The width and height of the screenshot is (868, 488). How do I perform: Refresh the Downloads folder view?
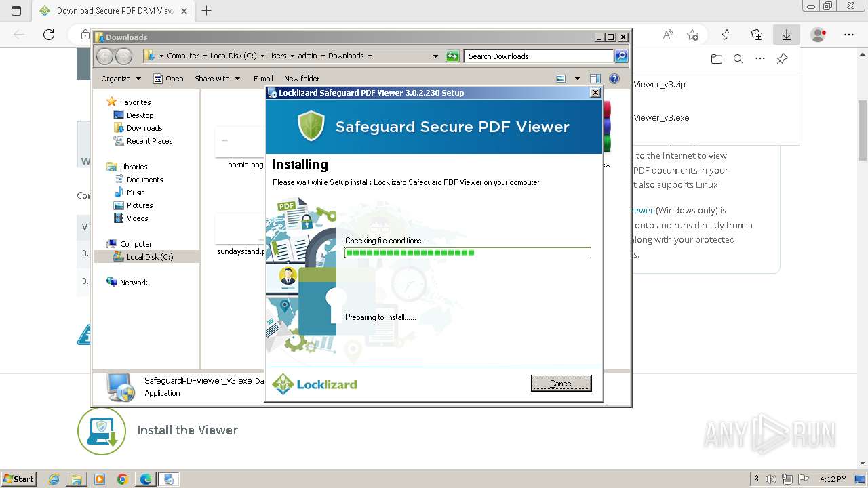point(452,56)
